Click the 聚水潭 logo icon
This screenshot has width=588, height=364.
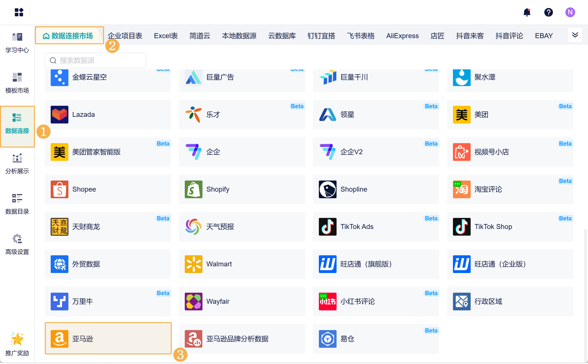point(462,77)
